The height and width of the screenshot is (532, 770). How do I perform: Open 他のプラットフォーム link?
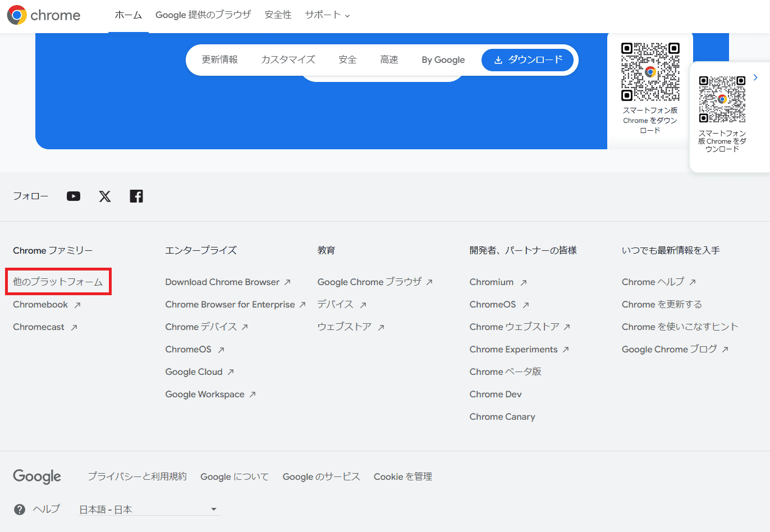[58, 282]
